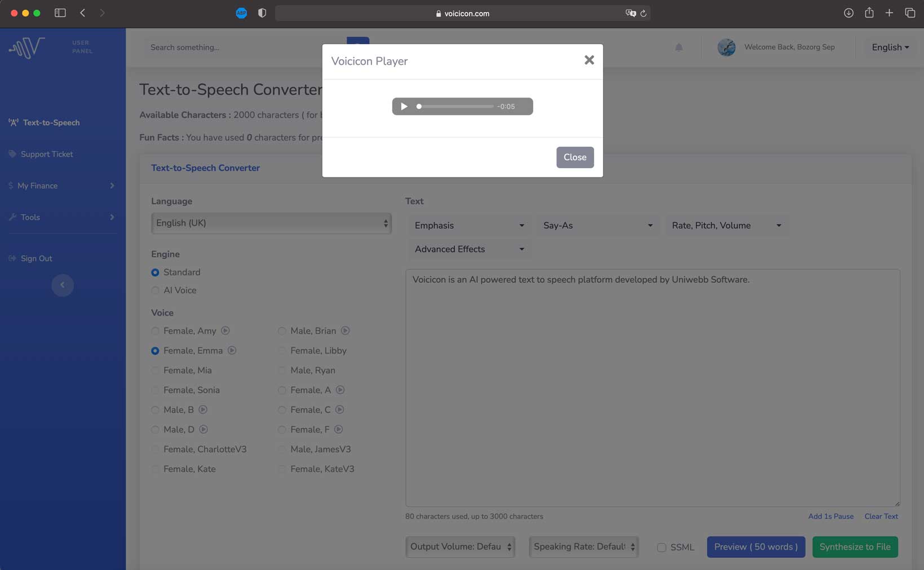Open the privacy shield icon

click(262, 13)
